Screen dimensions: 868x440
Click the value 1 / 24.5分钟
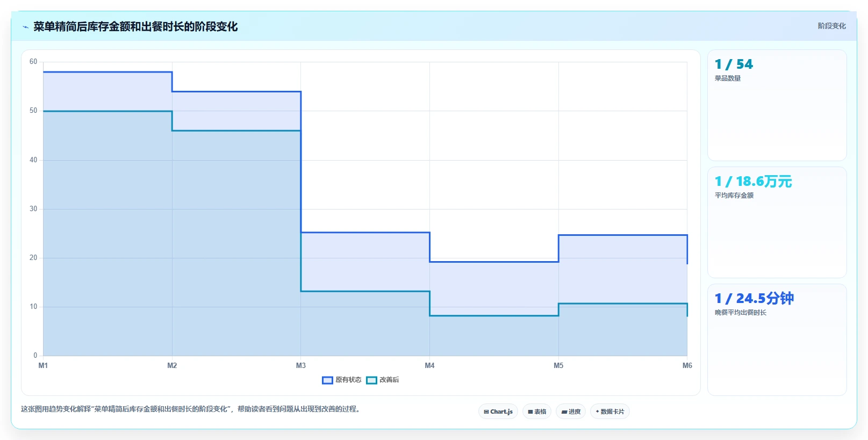tap(754, 299)
